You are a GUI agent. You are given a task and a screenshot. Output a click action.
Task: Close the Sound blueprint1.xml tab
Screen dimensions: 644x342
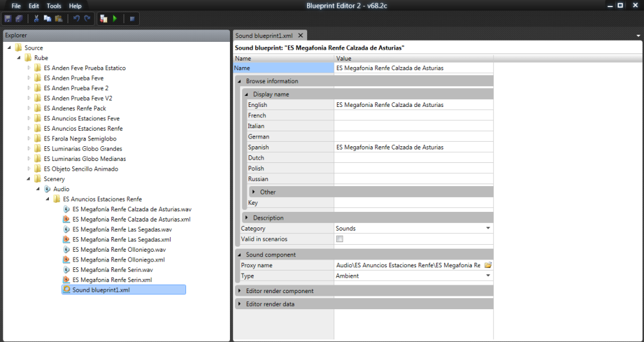pyautogui.click(x=301, y=35)
